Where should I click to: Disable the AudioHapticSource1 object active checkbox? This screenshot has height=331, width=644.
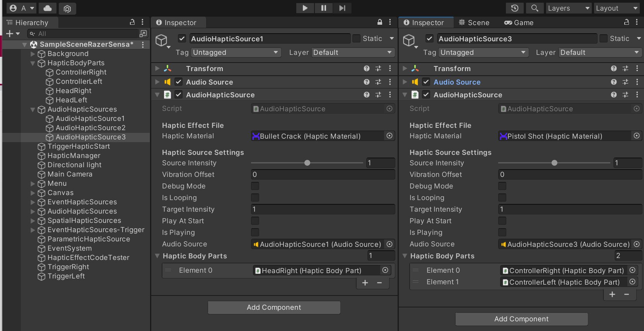click(x=182, y=39)
